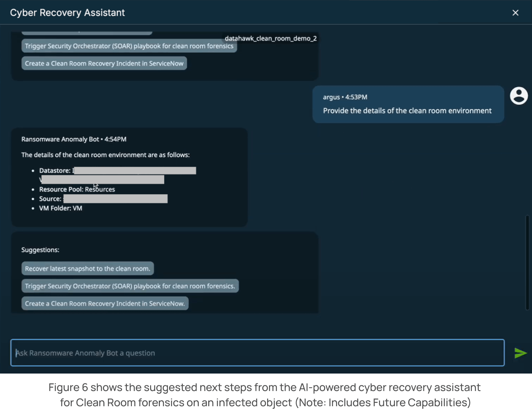The height and width of the screenshot is (418, 532).
Task: Select SOAR playbook suggestion in latest Suggestions list
Action: (130, 286)
